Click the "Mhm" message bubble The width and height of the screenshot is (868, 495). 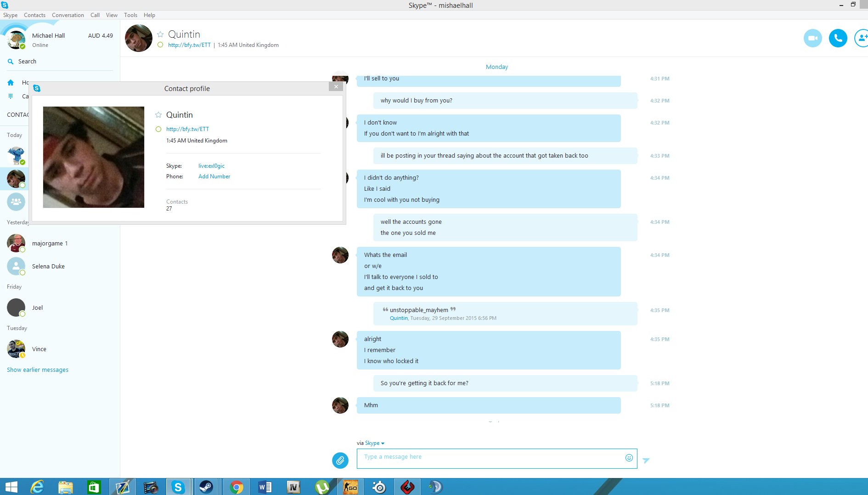click(x=489, y=405)
